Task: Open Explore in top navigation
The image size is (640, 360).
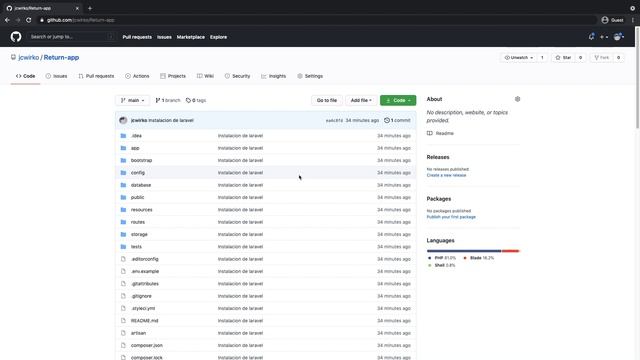Action: tap(218, 37)
